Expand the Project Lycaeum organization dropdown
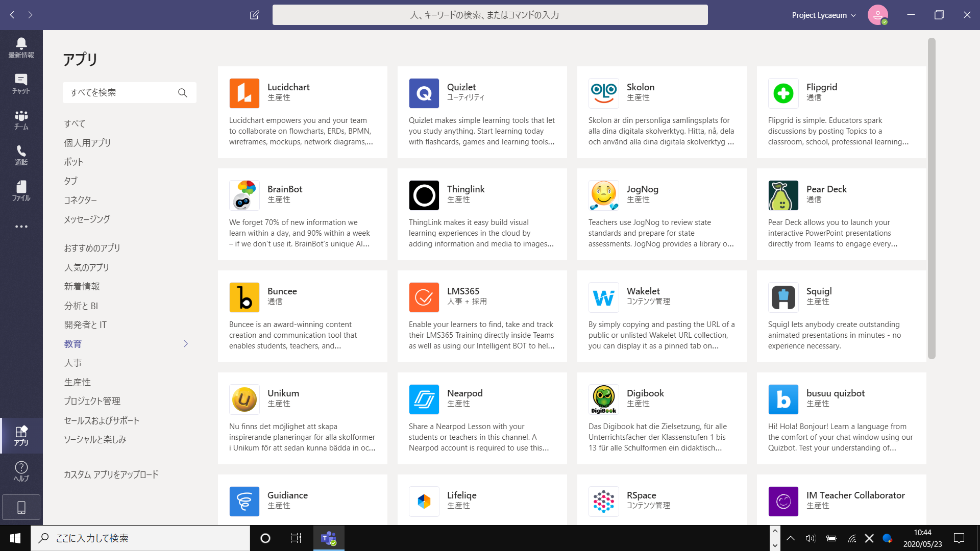 [823, 15]
